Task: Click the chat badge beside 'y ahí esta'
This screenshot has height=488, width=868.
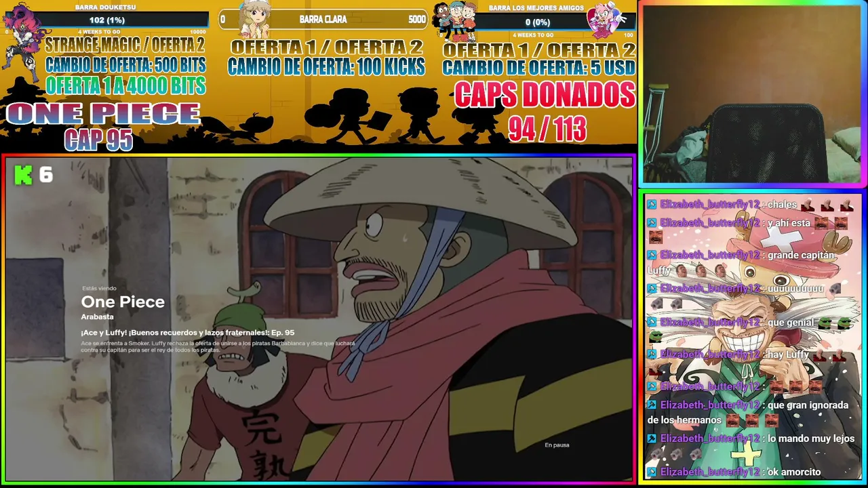Action: [x=652, y=222]
